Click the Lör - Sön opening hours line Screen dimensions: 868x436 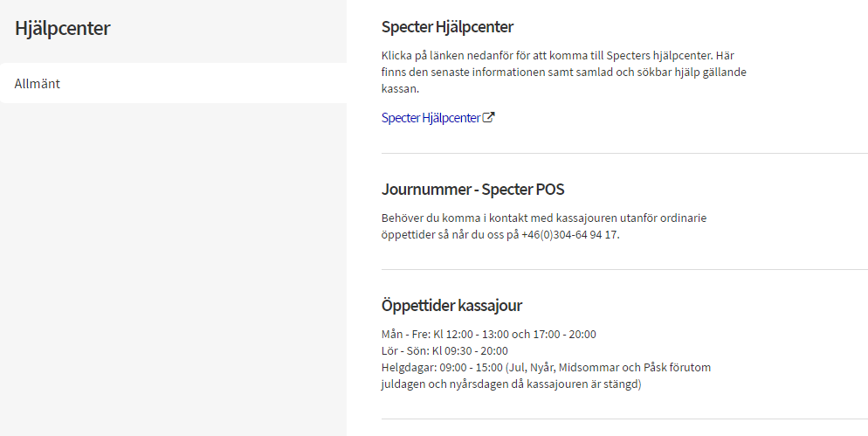(x=444, y=350)
